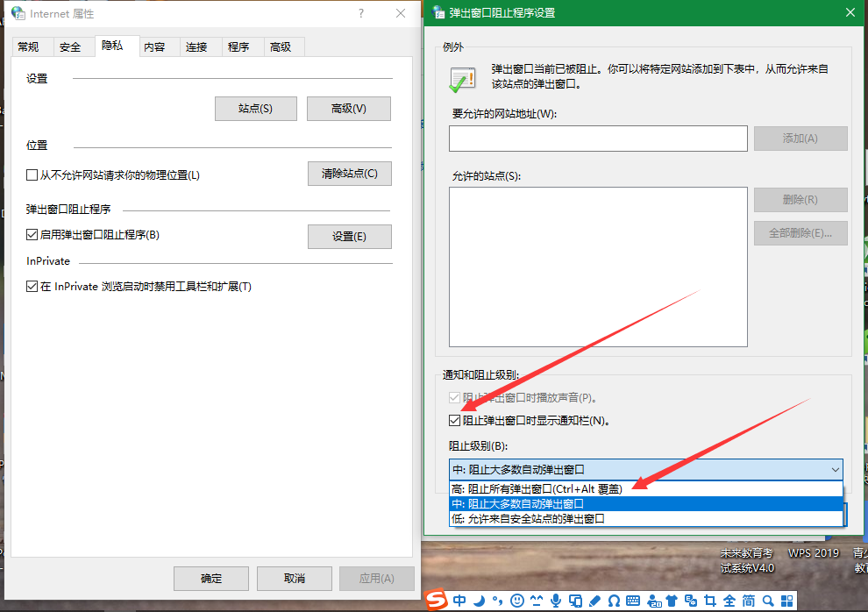Image resolution: width=868 pixels, height=612 pixels.
Task: Start voice input via Sogou microphone icon
Action: 556,601
